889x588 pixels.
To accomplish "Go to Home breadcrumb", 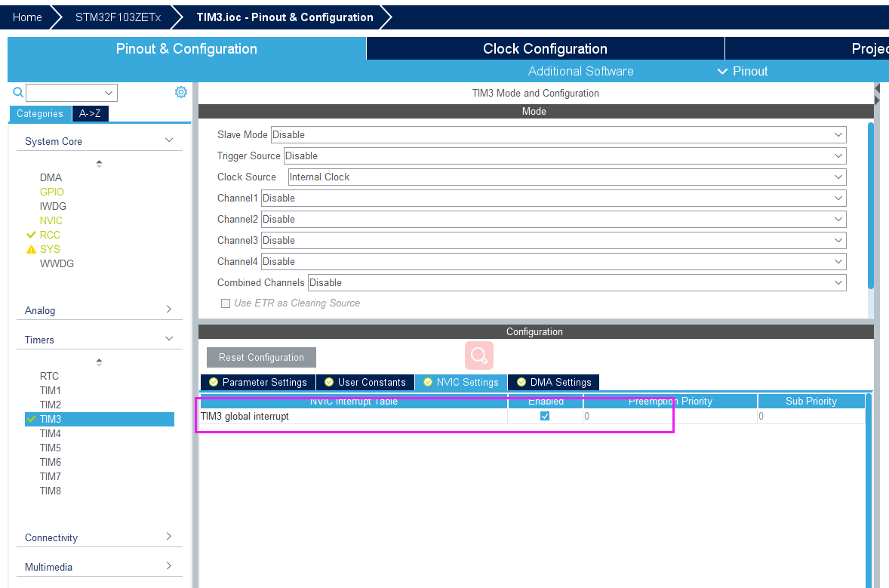I will [x=27, y=17].
